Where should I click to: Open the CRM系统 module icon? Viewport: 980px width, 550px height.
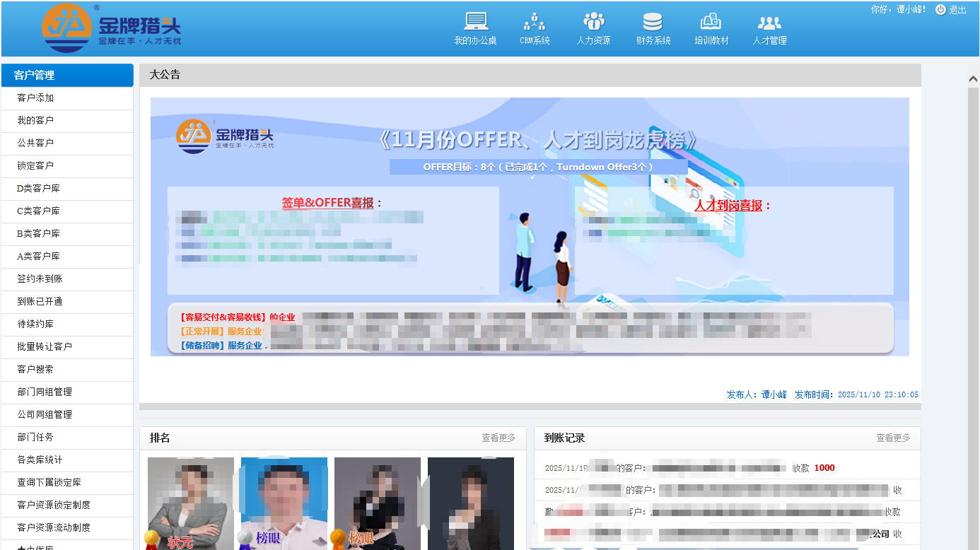click(535, 22)
